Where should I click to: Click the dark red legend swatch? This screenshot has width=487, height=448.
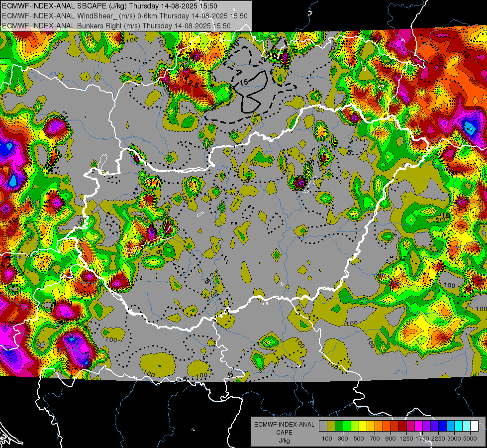pos(402,426)
